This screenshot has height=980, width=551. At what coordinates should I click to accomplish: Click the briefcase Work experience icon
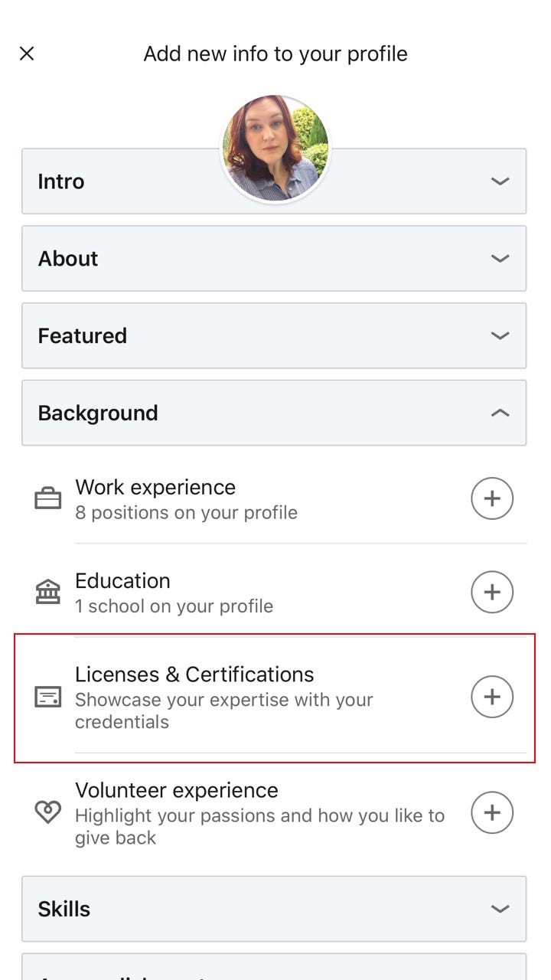(49, 498)
